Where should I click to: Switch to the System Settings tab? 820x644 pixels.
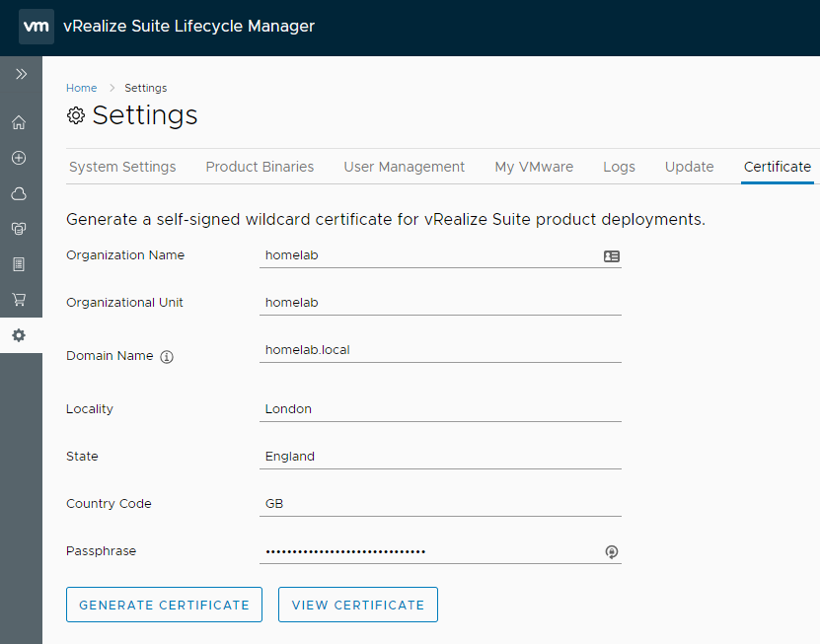tap(122, 167)
